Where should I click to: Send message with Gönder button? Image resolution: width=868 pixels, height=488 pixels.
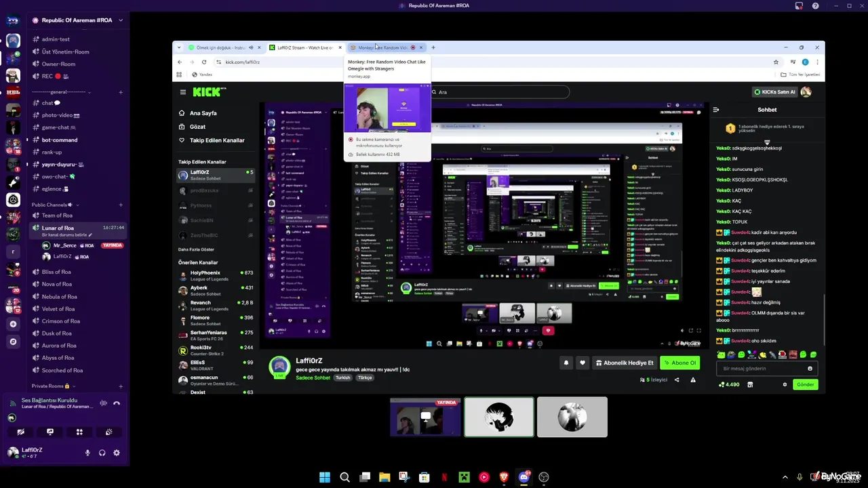[x=806, y=384]
